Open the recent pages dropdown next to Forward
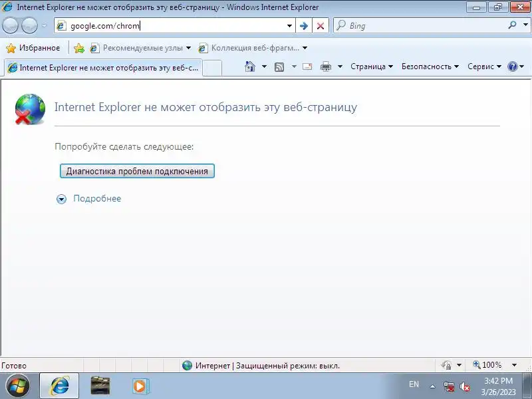The height and width of the screenshot is (399, 532). click(45, 25)
